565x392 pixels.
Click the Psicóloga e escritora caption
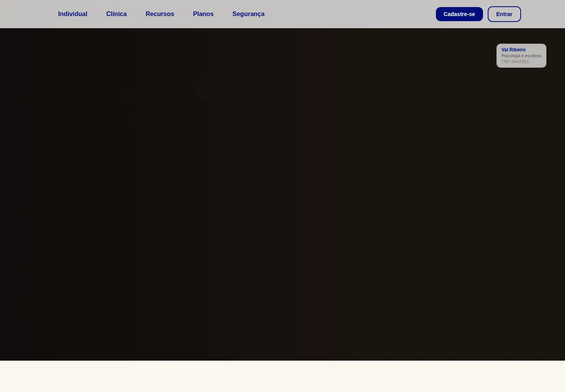[x=521, y=56]
